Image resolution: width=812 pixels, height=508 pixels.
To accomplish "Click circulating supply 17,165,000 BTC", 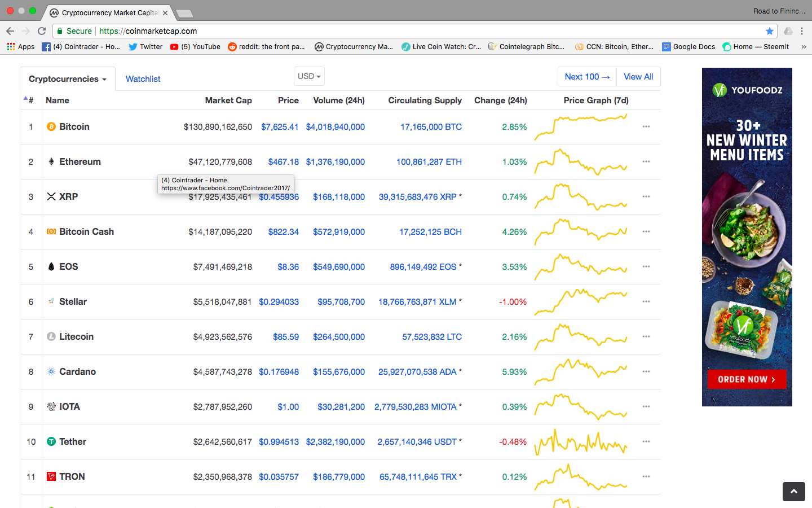I will pyautogui.click(x=431, y=127).
